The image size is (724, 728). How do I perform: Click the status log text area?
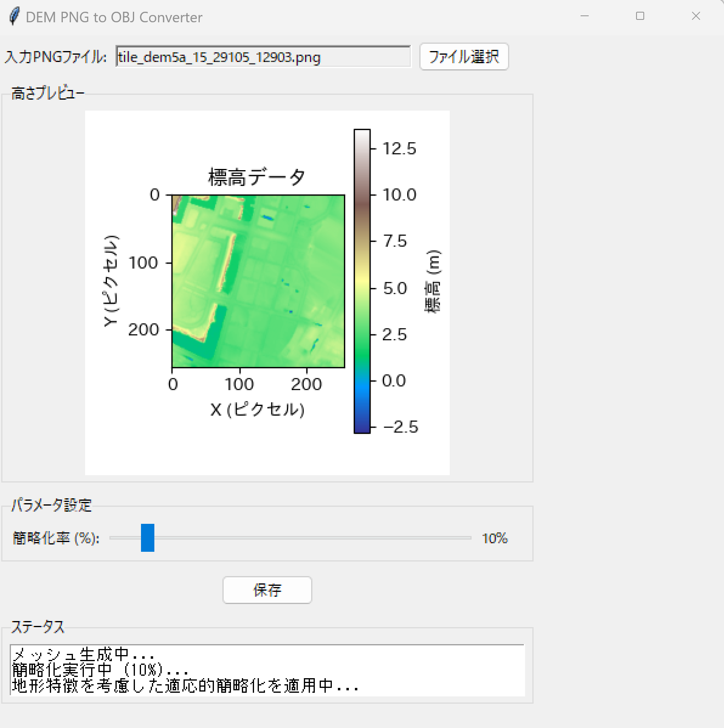click(267, 670)
